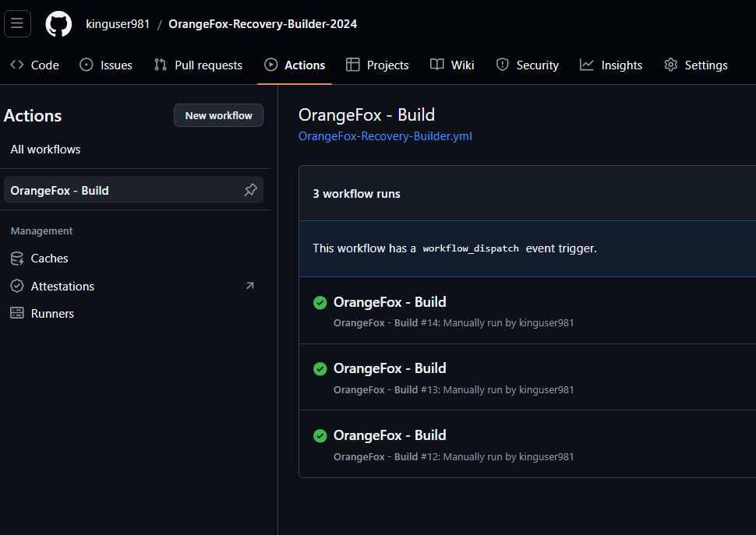Click '#12: Manually run by kinguser981' text

497,456
